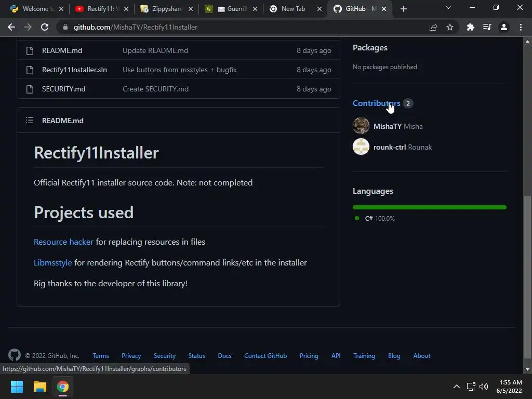Open rounk-ctrl's avatar

361,147
